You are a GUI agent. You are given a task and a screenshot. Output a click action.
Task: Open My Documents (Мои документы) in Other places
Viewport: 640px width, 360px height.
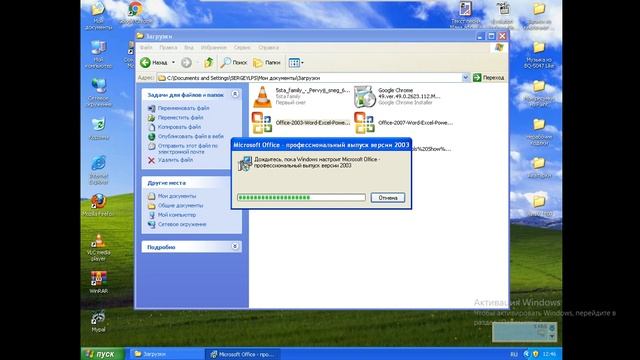177,196
